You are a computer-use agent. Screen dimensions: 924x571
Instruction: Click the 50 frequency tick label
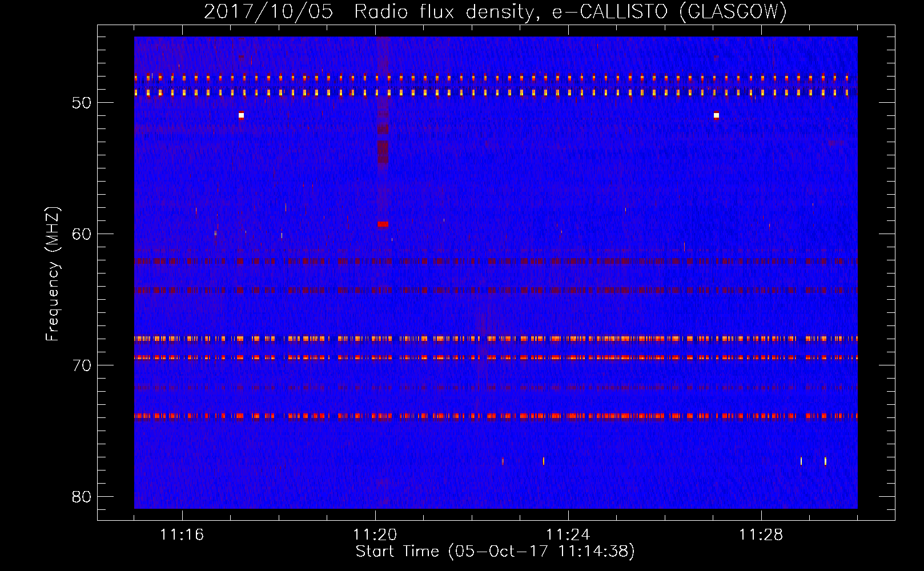(82, 103)
